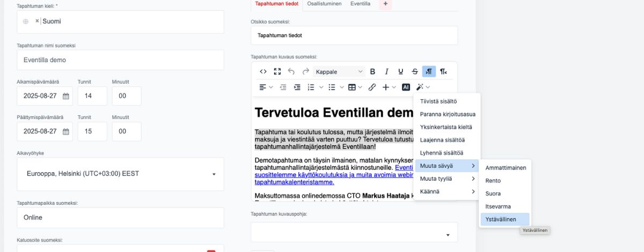Open Muuta tyyliä submenu

pos(447,179)
